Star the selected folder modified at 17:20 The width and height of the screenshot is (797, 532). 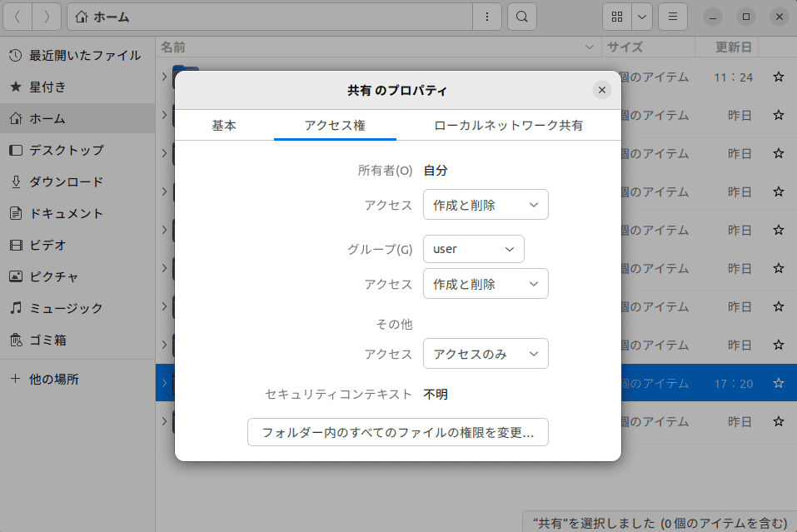coord(778,383)
